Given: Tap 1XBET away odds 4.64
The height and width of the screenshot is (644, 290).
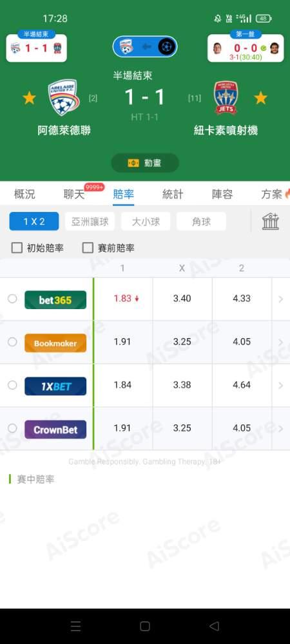Looking at the screenshot, I should tap(242, 385).
